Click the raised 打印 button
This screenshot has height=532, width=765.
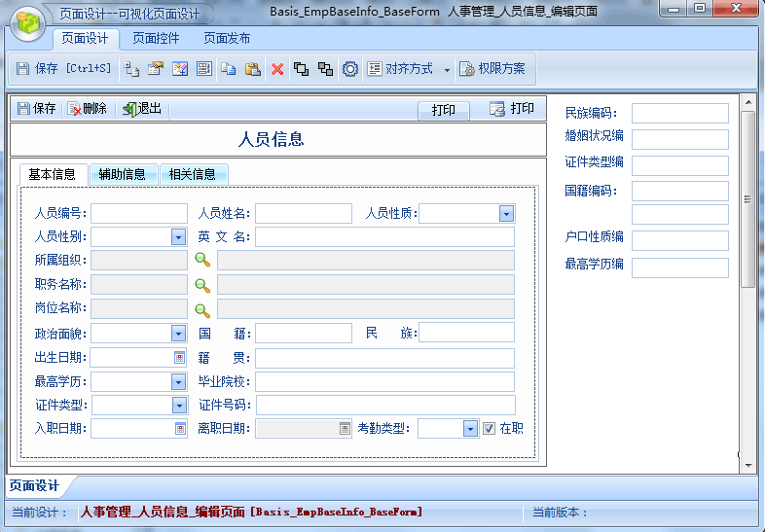coord(443,110)
